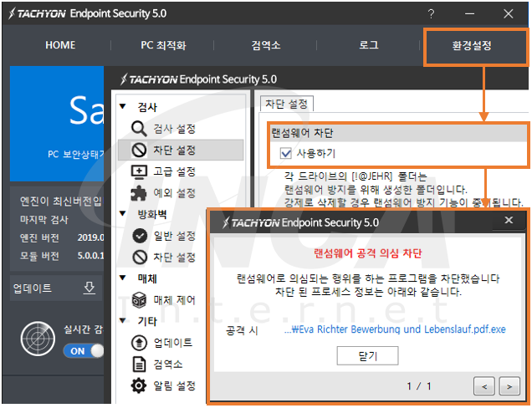
Task: Collapse the 검사 tree section
Action: coord(123,106)
